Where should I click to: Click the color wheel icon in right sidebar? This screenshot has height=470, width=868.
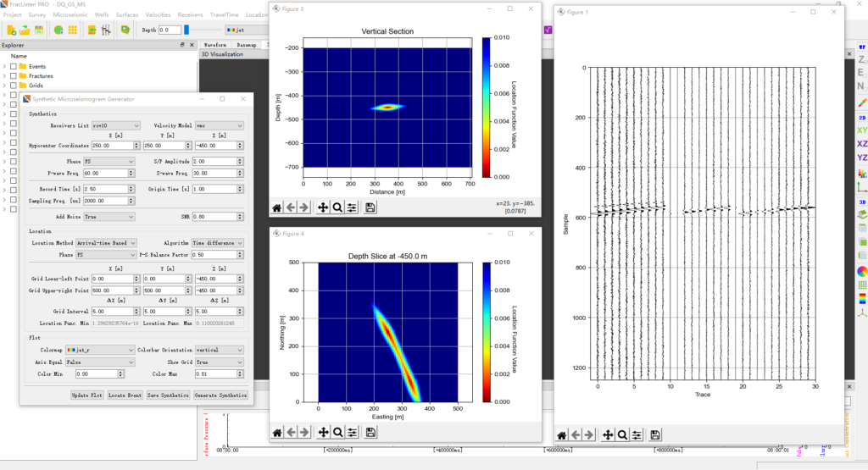tap(862, 272)
